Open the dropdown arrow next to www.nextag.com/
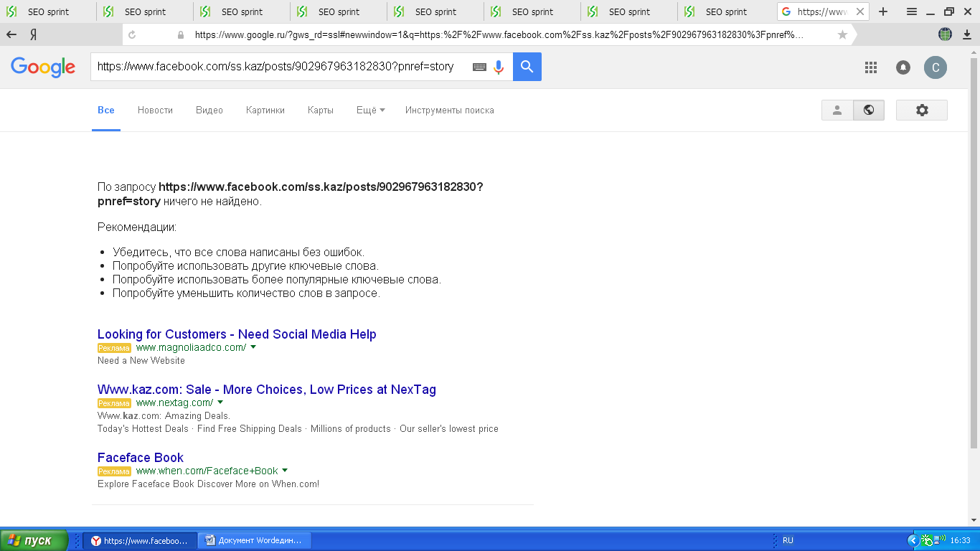The height and width of the screenshot is (551, 980). click(x=220, y=402)
